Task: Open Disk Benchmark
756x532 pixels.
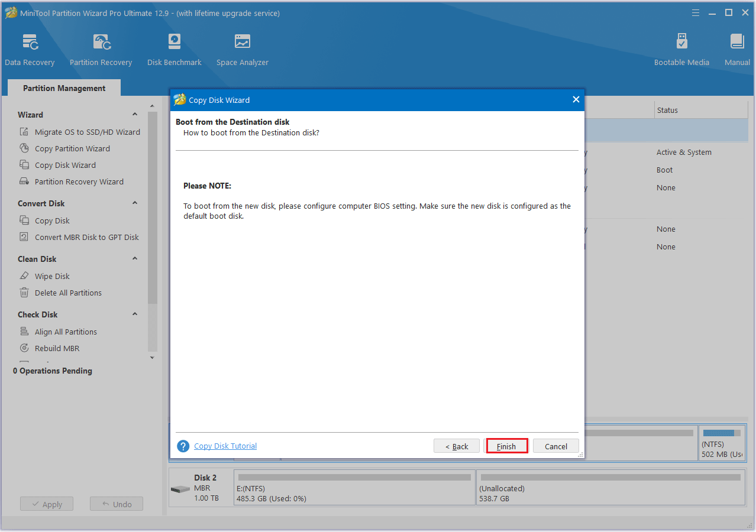Action: [174, 48]
